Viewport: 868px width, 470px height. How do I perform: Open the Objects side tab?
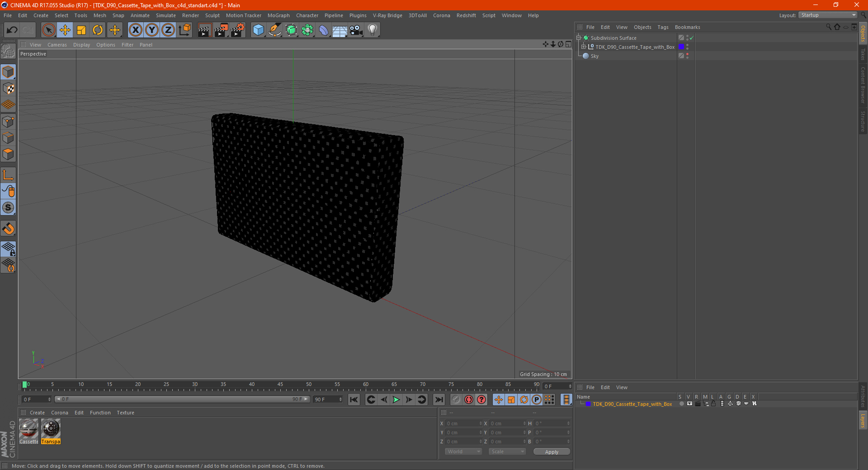point(863,34)
